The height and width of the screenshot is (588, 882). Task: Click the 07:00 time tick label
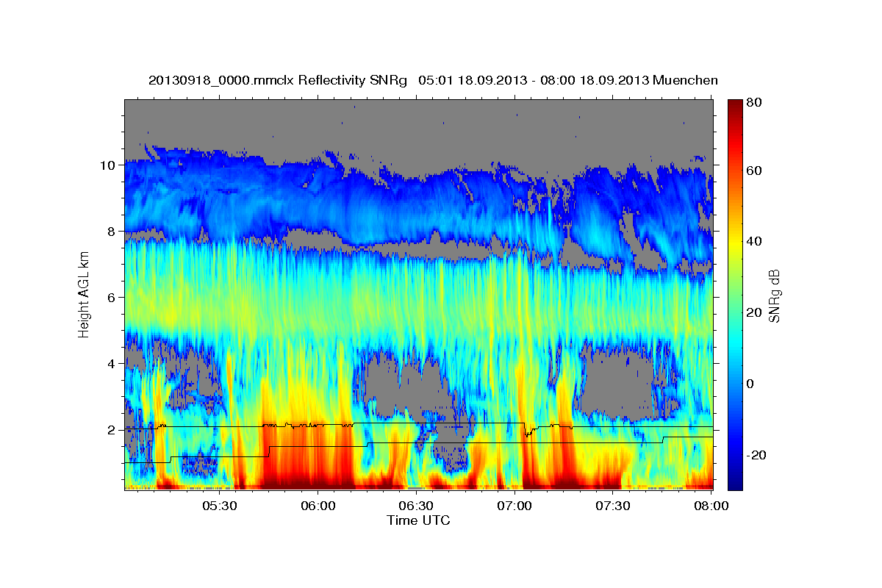click(x=514, y=506)
